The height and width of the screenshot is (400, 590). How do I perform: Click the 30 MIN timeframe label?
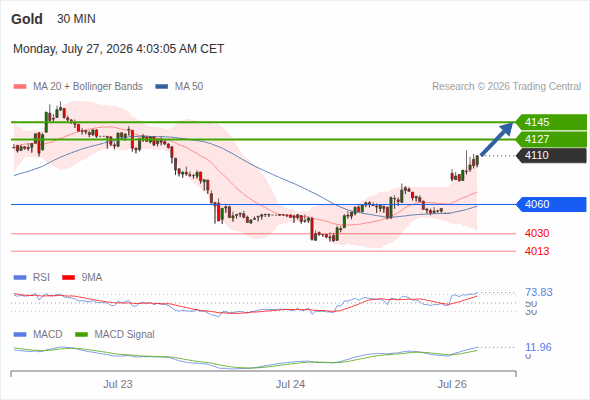(x=76, y=19)
